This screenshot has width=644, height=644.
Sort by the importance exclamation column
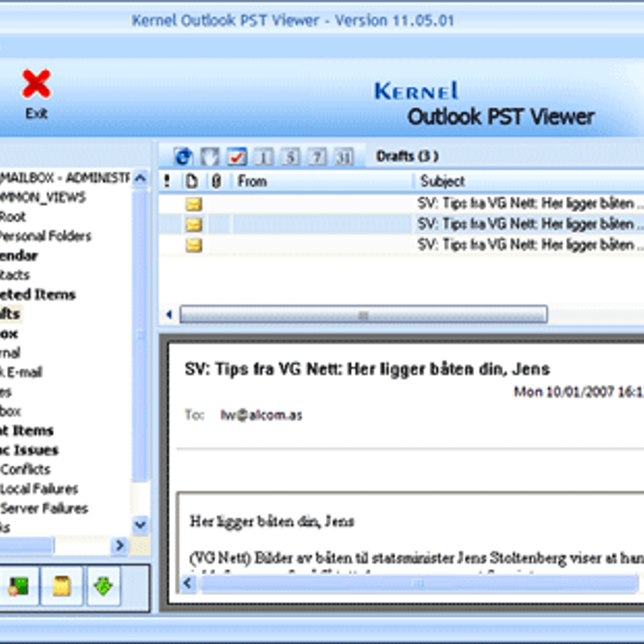167,181
